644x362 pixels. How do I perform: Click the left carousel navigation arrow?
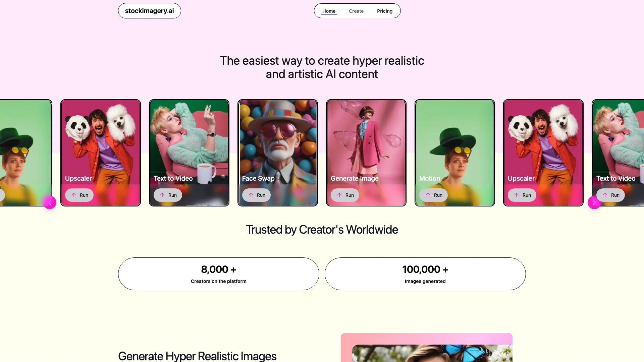(50, 202)
